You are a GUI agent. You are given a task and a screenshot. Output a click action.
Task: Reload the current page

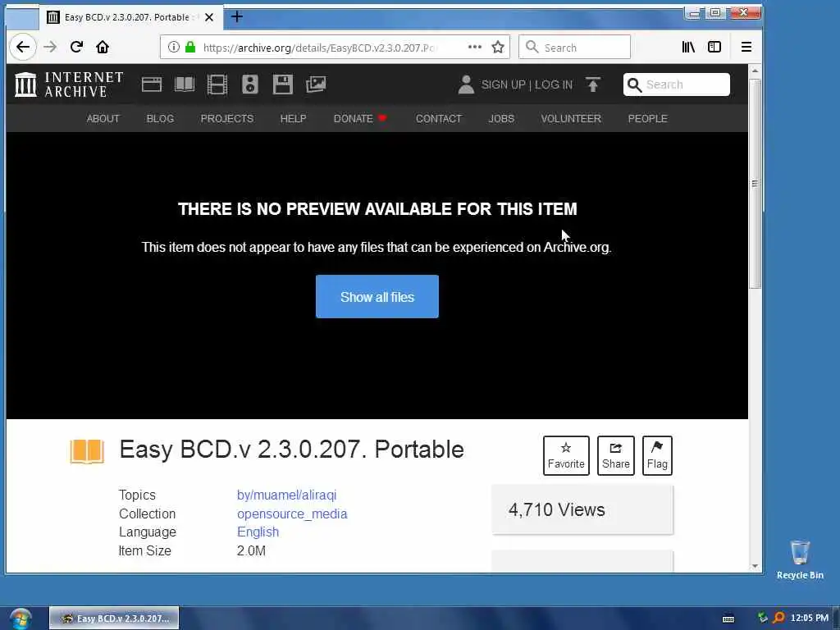[76, 47]
